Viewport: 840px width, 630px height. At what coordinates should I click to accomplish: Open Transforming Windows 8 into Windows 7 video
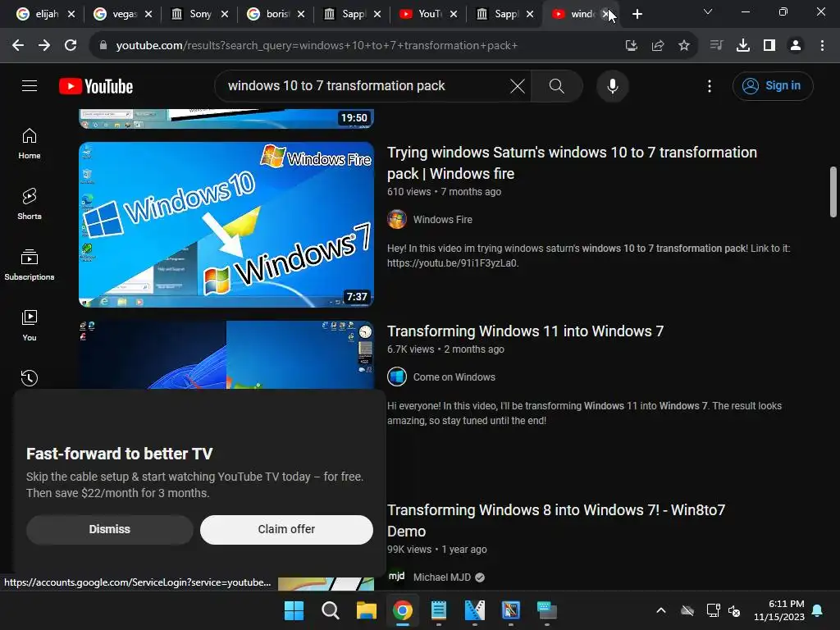pos(556,520)
